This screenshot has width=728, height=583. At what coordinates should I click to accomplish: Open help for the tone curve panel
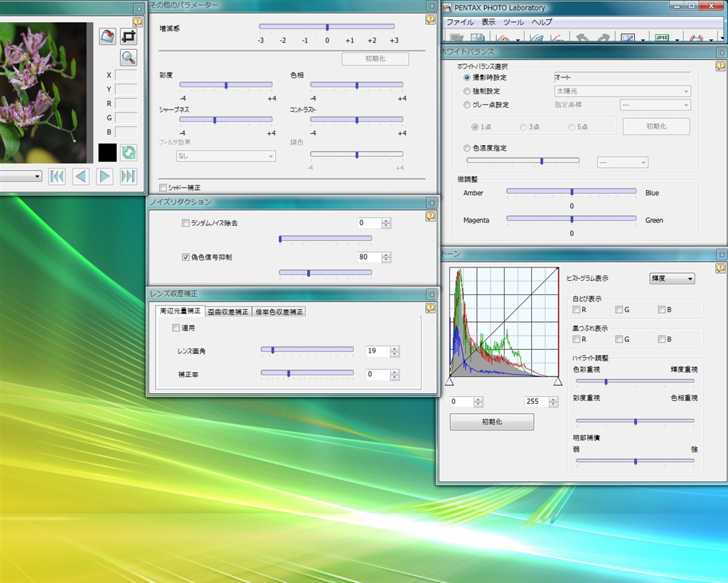(721, 268)
